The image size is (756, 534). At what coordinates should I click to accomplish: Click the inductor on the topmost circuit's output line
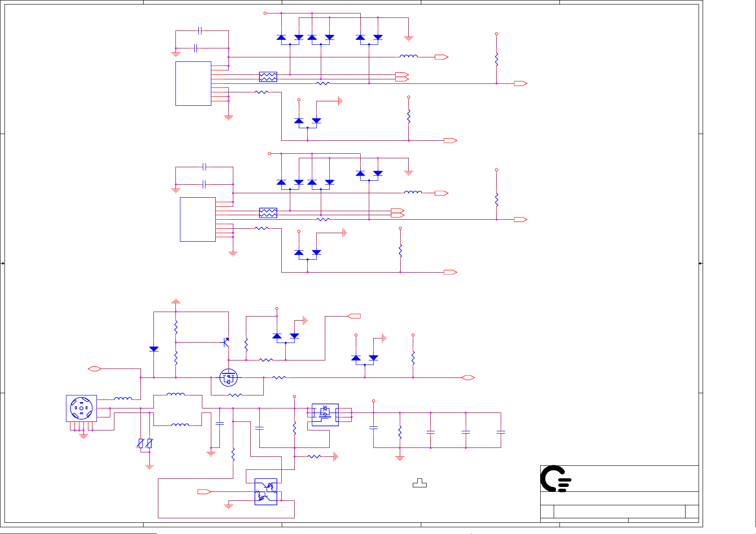(409, 56)
